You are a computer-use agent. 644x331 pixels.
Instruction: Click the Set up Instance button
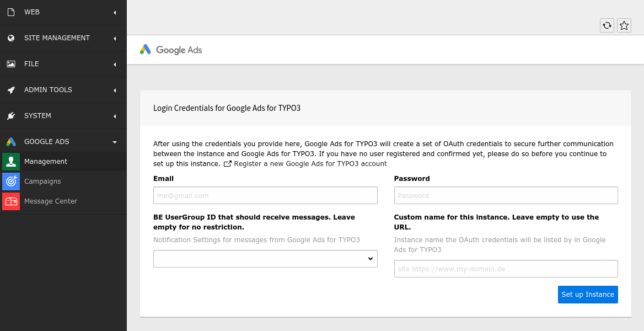pos(588,295)
